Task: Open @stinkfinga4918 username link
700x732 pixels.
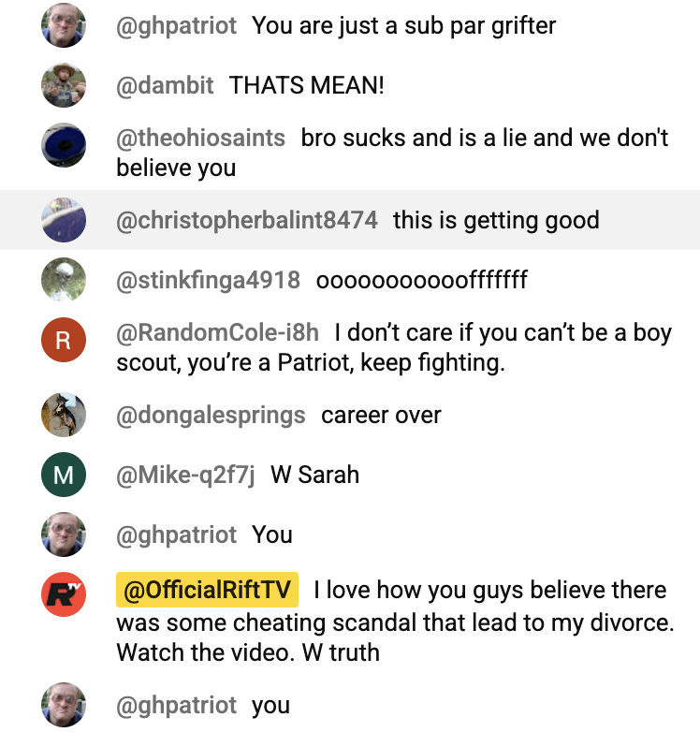Action: click(x=208, y=280)
